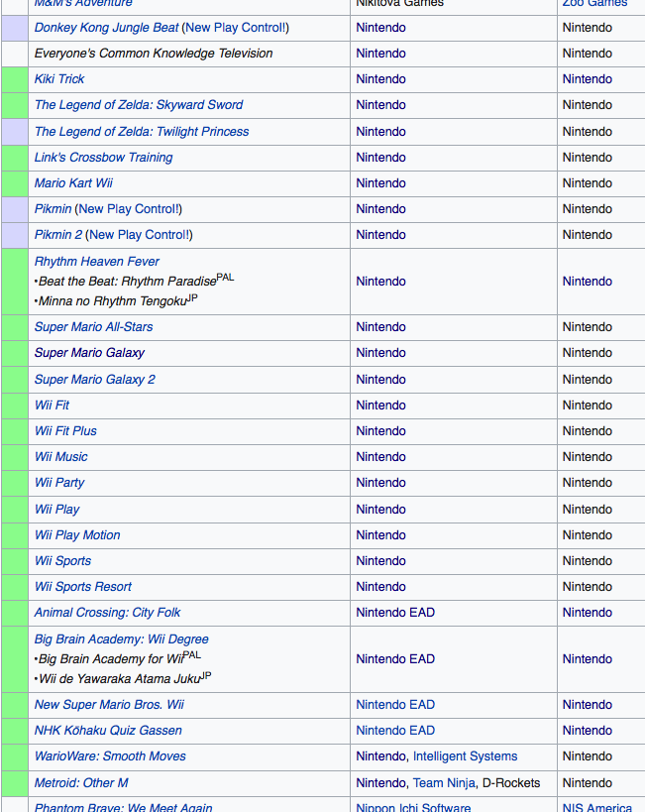The image size is (645, 812).
Task: Open Super Mario Galaxy 2 article
Action: [x=94, y=380]
